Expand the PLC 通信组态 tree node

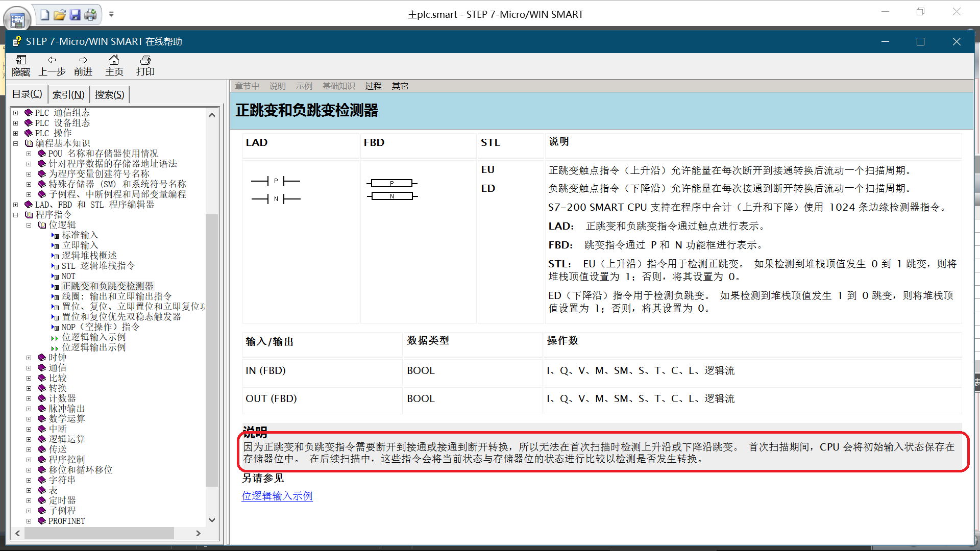[16, 113]
